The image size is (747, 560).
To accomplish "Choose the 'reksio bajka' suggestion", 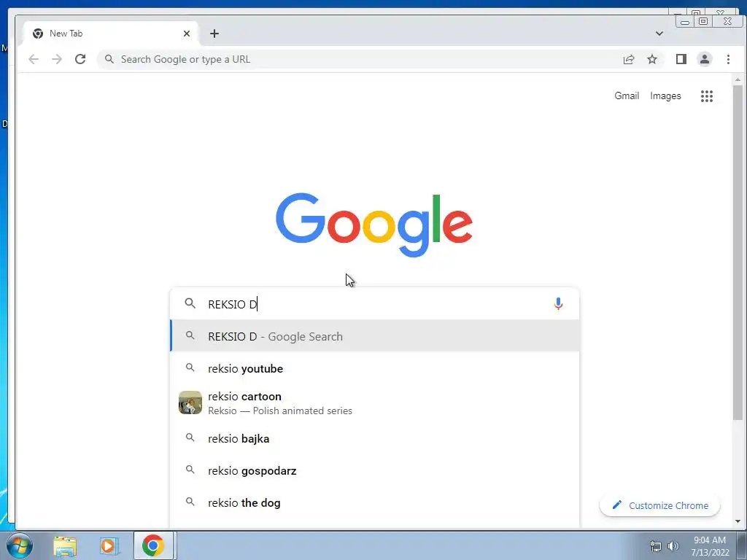I will [375, 438].
